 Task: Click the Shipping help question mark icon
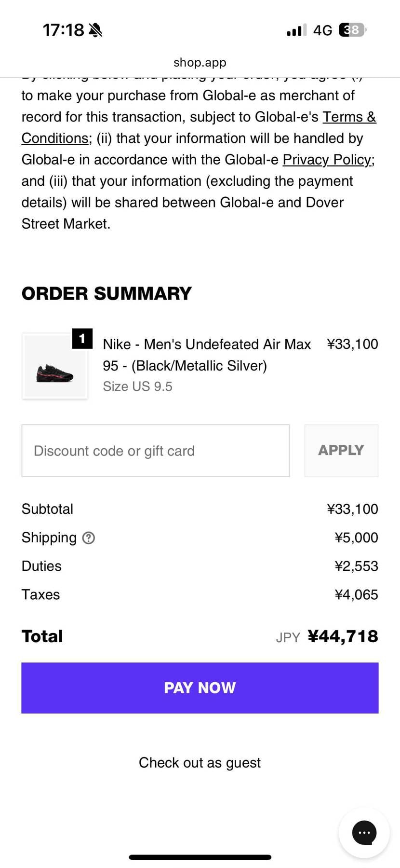[89, 537]
